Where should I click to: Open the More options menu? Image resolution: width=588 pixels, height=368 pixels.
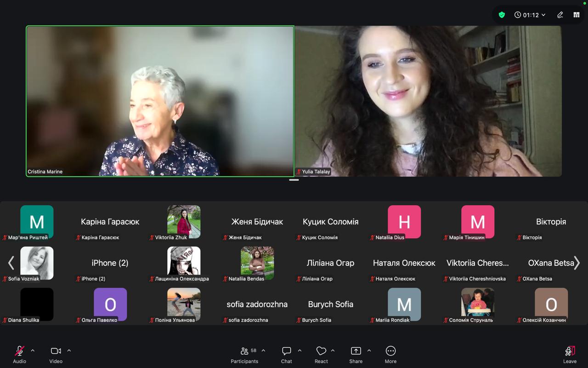(390, 351)
